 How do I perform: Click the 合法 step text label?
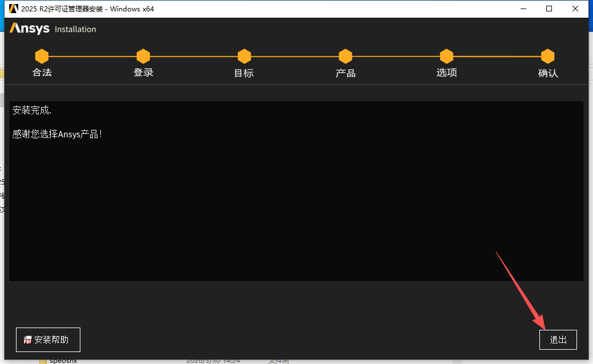42,73
